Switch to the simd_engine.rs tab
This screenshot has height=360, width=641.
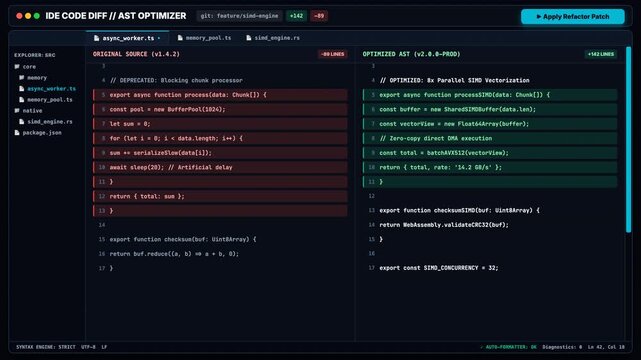pos(273,38)
